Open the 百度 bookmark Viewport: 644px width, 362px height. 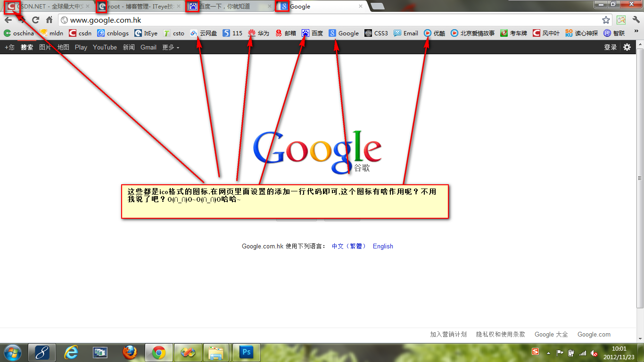313,33
